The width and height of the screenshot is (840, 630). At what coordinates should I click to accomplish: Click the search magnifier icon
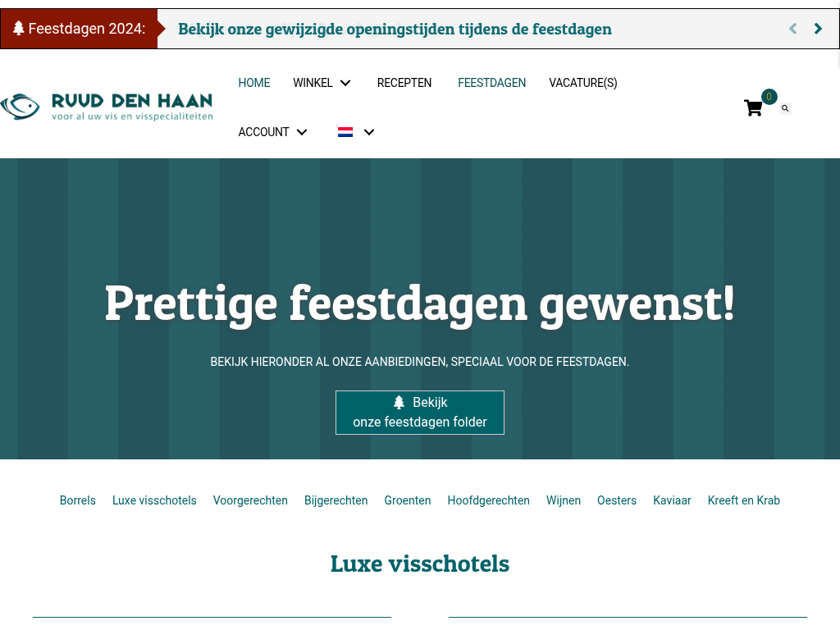click(785, 108)
